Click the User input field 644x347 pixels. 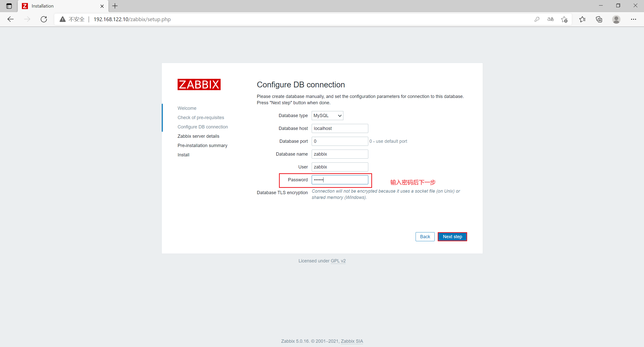tap(340, 167)
